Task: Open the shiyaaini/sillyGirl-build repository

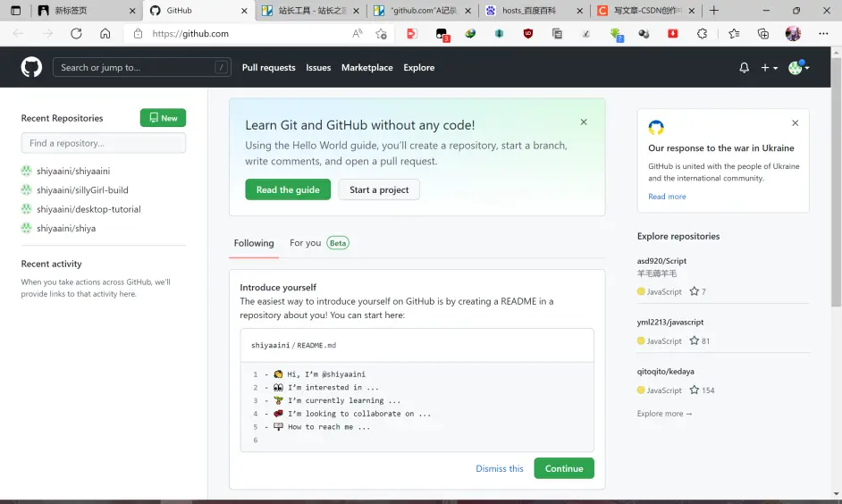Action: pyautogui.click(x=82, y=190)
